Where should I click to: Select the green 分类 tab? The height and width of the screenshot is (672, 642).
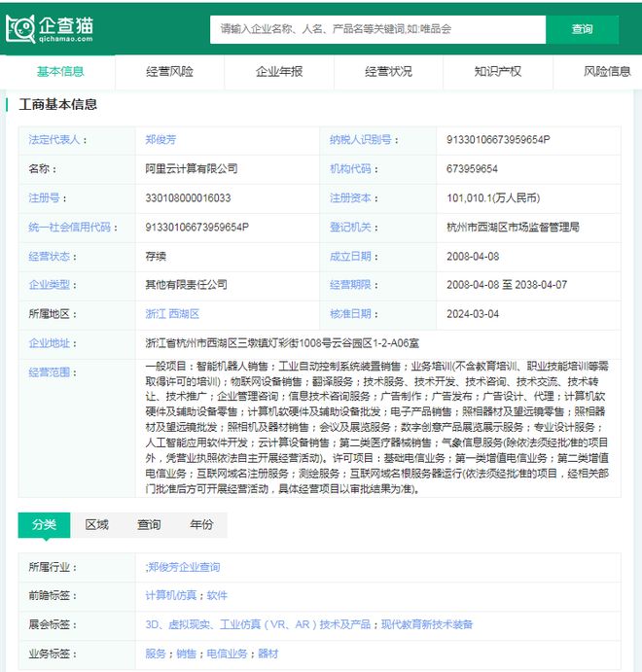click(x=44, y=524)
